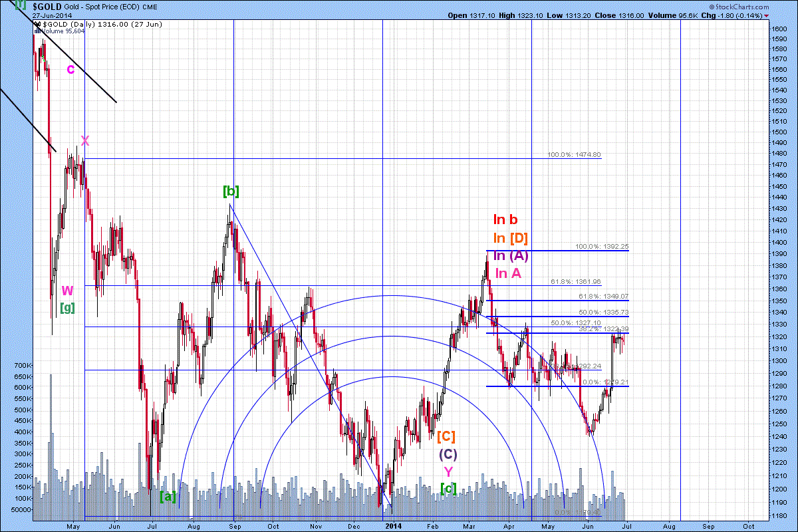Click the '100.0%: 1474.80' Fibonacci label
This screenshot has height=532, width=798.
(574, 154)
